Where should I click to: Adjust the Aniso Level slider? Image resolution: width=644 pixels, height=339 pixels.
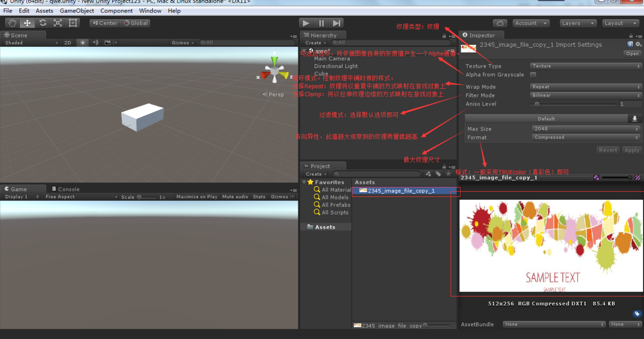[x=537, y=104]
